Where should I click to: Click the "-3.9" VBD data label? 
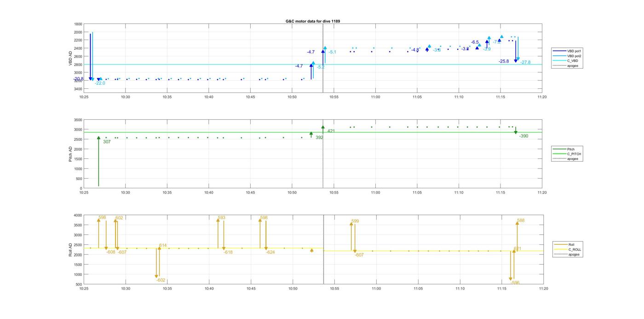tap(487, 49)
